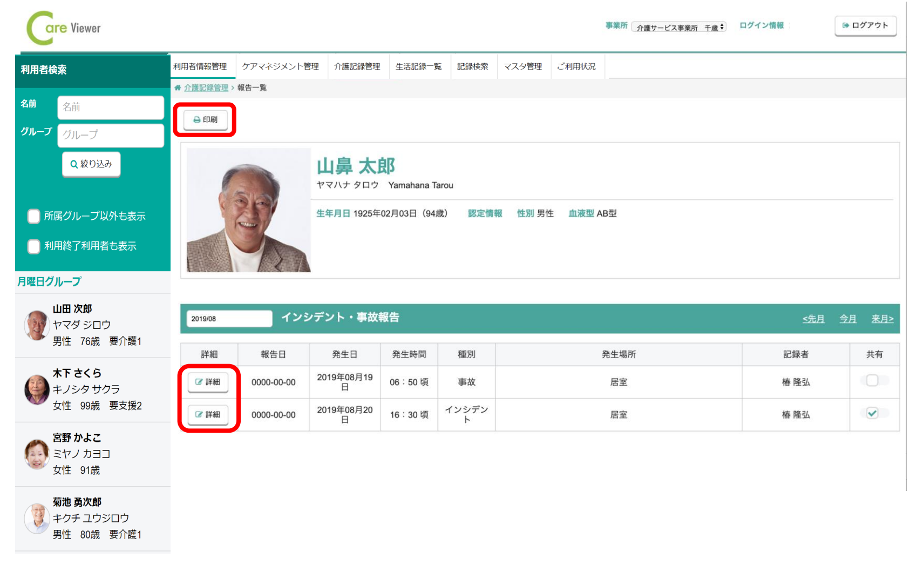Screen dimensions: 924x565
Task: Select 山田 次郎 user avatar in list
Action: pyautogui.click(x=37, y=325)
